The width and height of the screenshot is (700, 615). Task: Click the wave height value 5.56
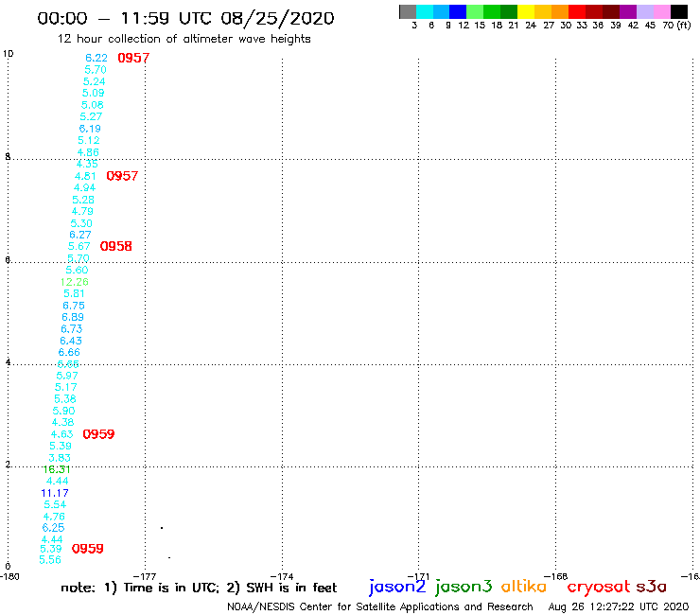pyautogui.click(x=50, y=560)
